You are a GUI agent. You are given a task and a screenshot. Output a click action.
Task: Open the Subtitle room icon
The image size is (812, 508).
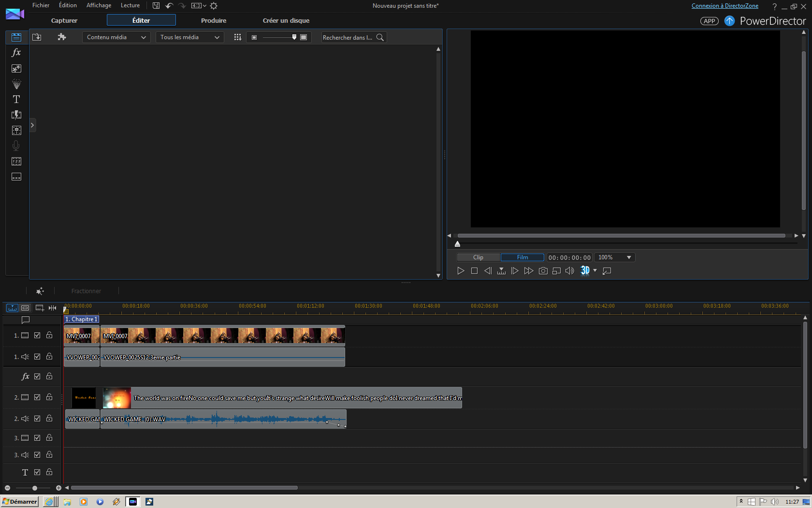coord(16,177)
